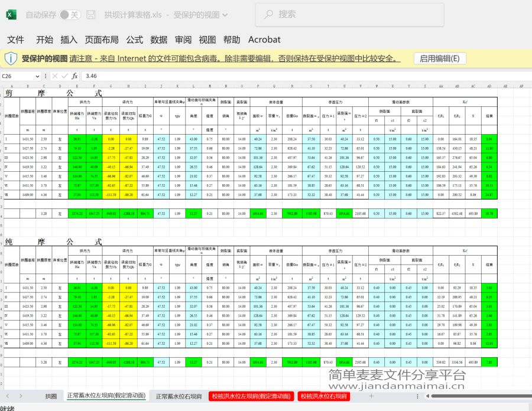Click the previous sheet navigation arrow

tap(8, 396)
